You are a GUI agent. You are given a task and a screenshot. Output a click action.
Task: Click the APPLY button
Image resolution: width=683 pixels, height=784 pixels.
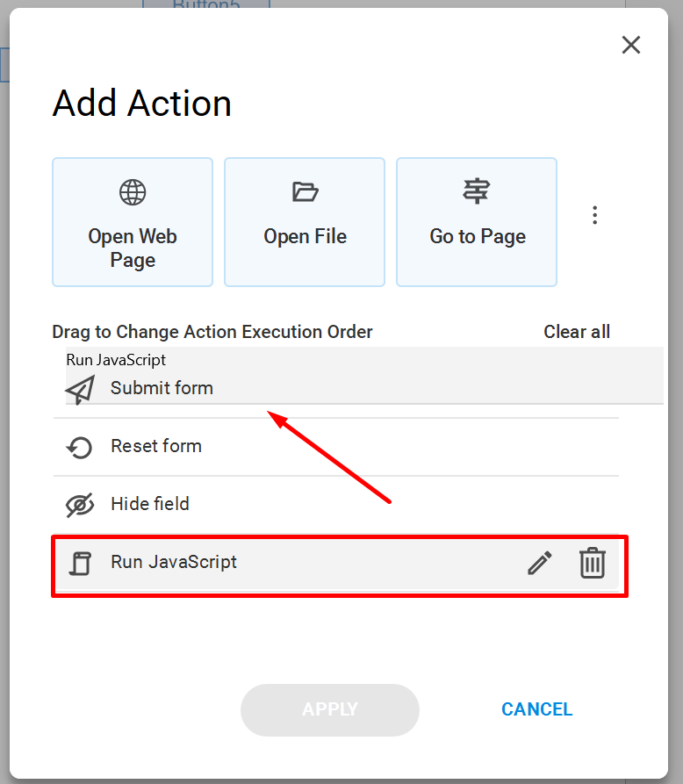[330, 709]
